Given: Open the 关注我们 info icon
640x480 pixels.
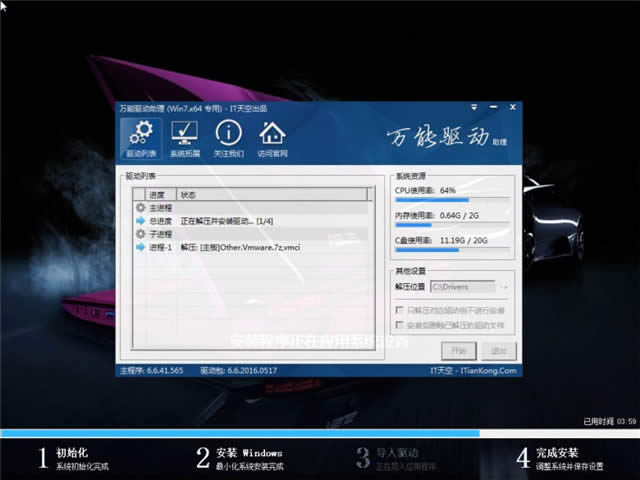Looking at the screenshot, I should [229, 139].
